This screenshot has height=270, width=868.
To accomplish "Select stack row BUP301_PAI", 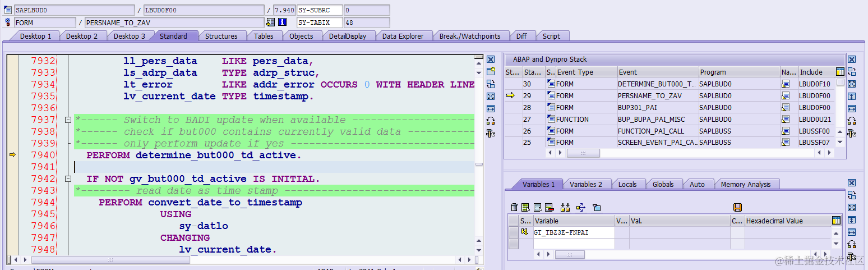I will click(670, 108).
